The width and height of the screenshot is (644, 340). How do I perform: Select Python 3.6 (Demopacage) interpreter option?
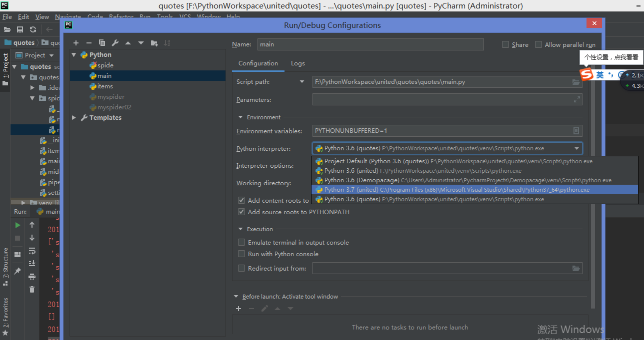coord(474,180)
